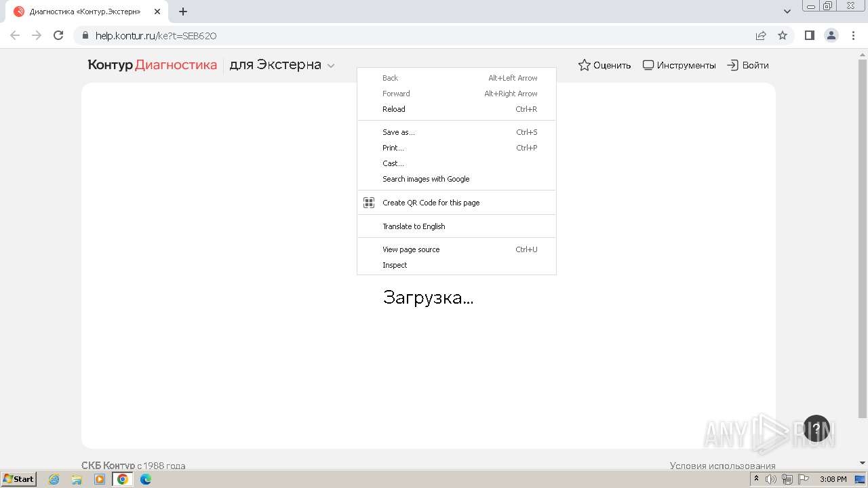Click the Chrome taskbar icon
Viewport: 868px width, 488px height.
(123, 479)
